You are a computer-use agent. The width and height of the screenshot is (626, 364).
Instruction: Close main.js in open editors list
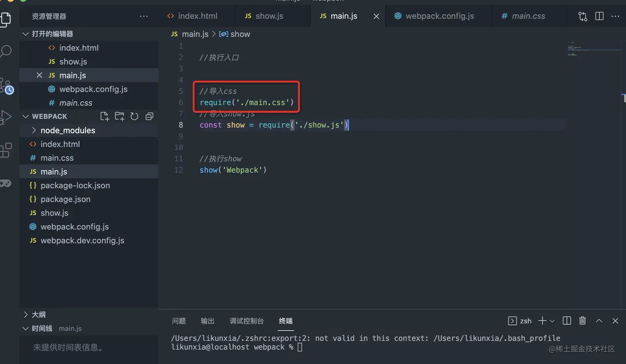pos(39,75)
